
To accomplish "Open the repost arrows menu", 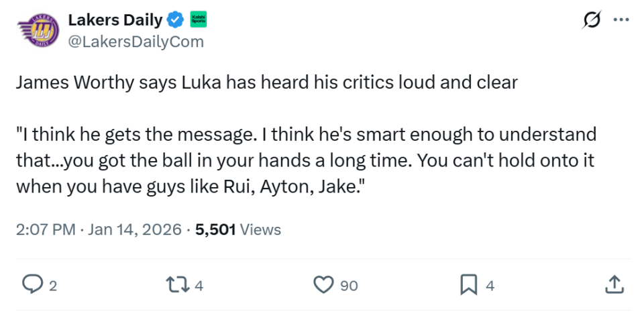I will (179, 285).
